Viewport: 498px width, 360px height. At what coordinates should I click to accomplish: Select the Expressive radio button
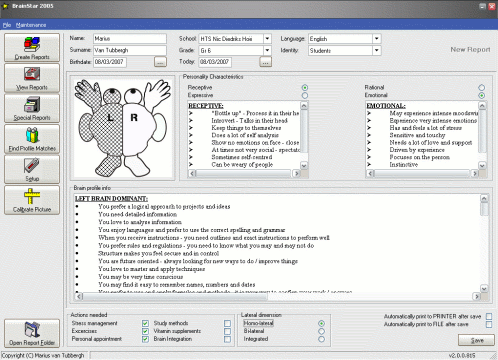[x=305, y=95]
